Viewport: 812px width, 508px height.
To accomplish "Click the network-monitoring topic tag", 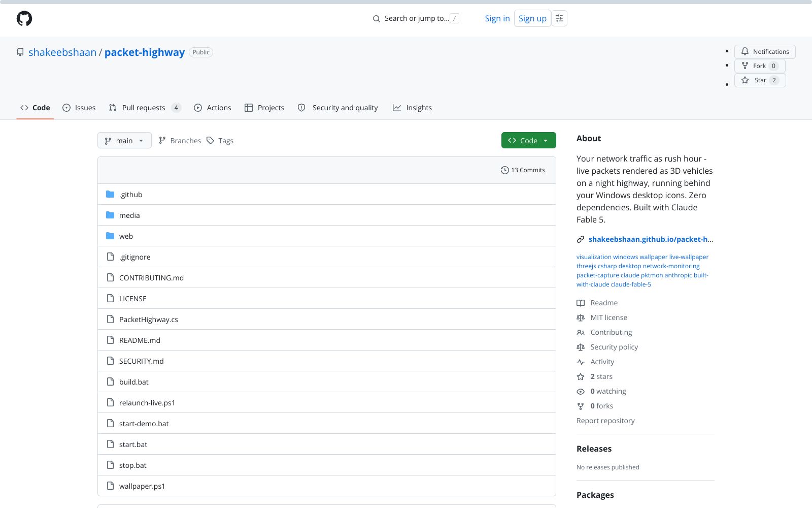I will coord(671,266).
